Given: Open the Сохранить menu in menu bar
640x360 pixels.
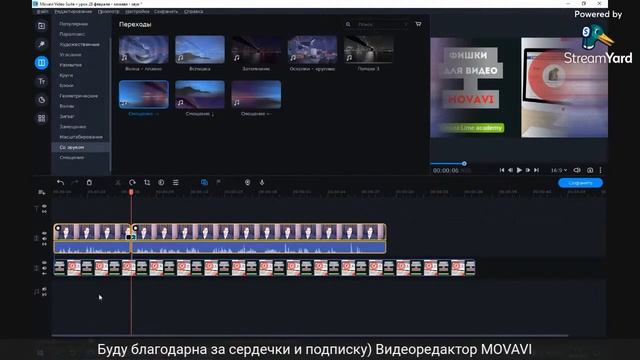Looking at the screenshot, I should [166, 11].
